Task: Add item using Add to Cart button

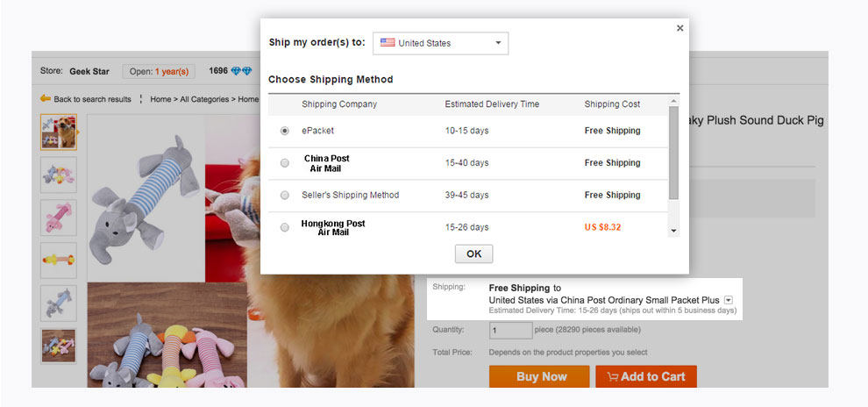Action: coord(645,376)
